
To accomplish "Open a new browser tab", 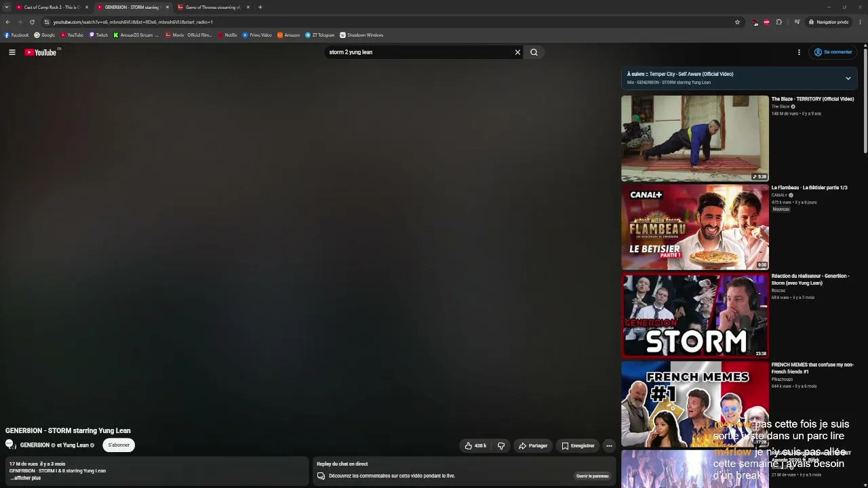I will (x=260, y=7).
